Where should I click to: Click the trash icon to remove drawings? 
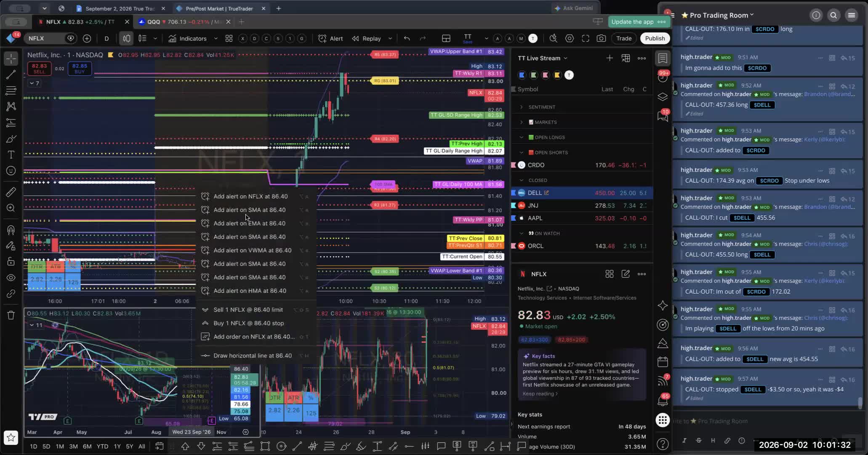pos(11,315)
